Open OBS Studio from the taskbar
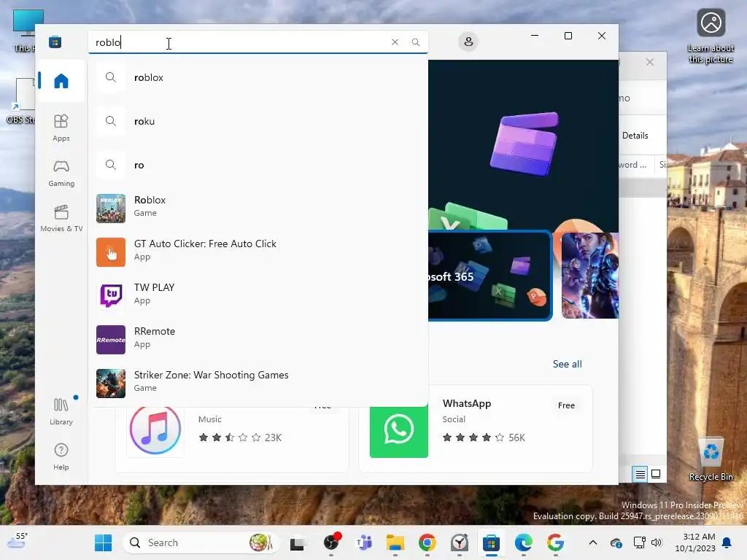 (332, 542)
